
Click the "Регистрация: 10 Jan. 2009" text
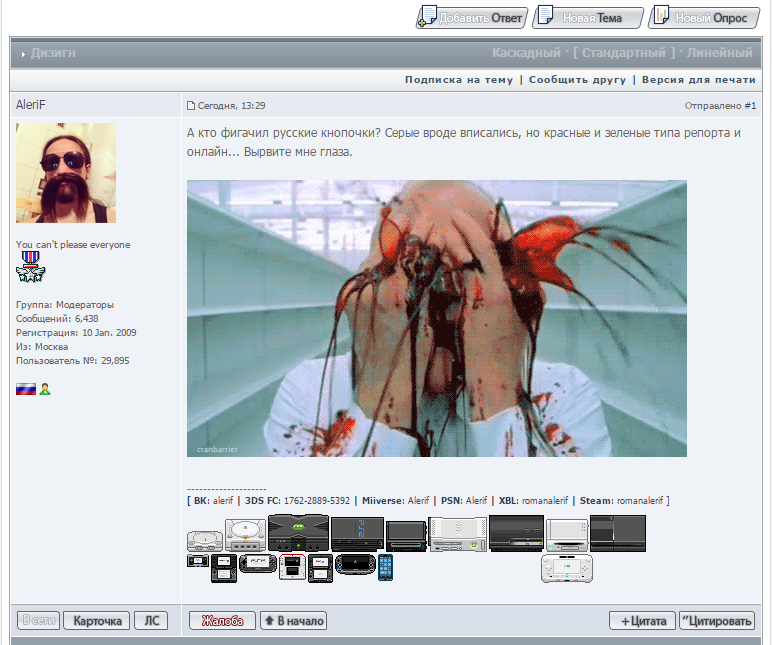76,332
